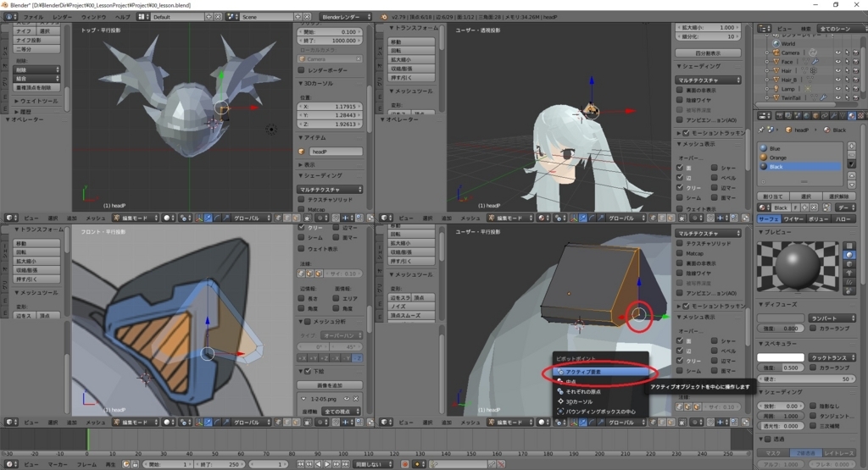The width and height of the screenshot is (868, 470).
Task: Toggle snap magnet in User ortho viewport header
Action: pyautogui.click(x=711, y=423)
